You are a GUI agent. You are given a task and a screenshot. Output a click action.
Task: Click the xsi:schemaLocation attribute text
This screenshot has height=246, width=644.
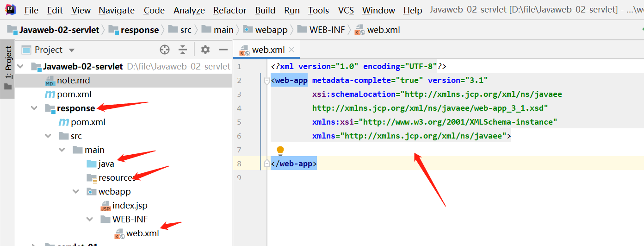437,94
